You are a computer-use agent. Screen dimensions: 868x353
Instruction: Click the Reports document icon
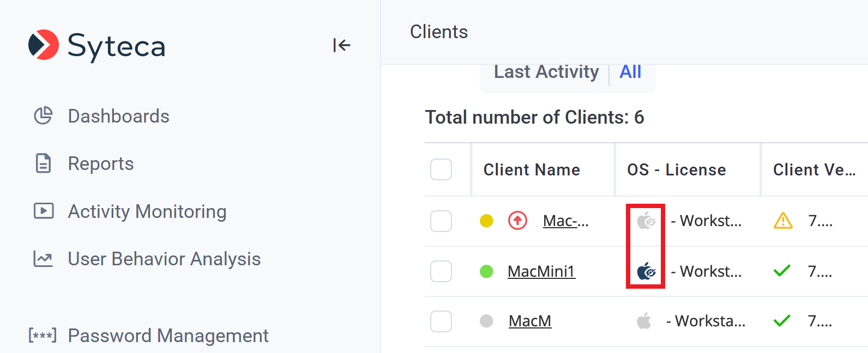click(x=44, y=163)
